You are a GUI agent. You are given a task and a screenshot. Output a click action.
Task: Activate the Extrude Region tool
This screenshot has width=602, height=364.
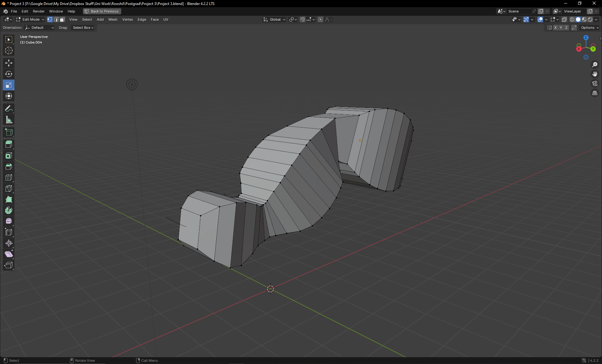tap(9, 145)
